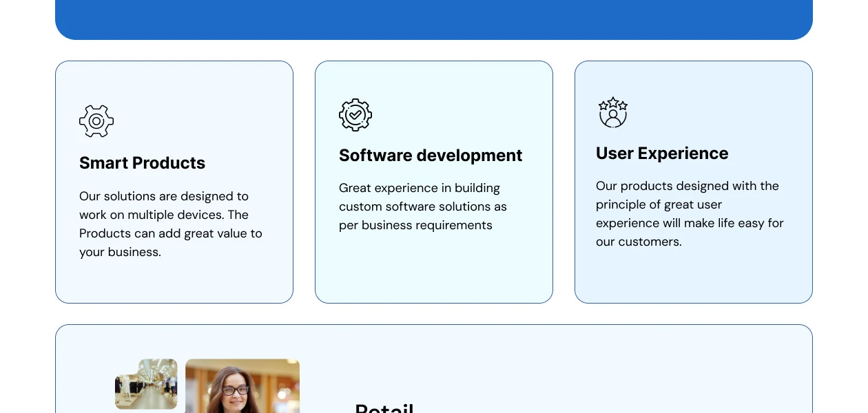868x413 pixels.
Task: Select the circular check symbol inside the badge
Action: click(x=356, y=114)
